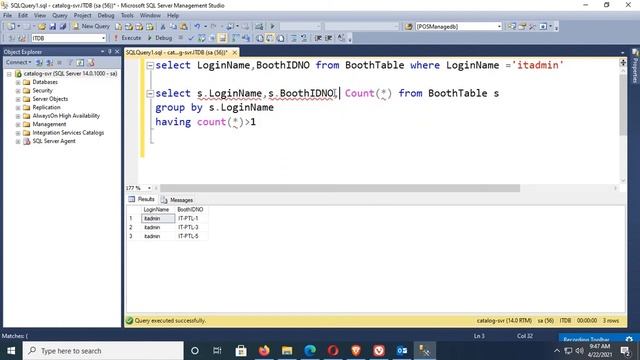Image resolution: width=640 pixels, height=360 pixels.
Task: Open the File menu
Action: [x=7, y=16]
